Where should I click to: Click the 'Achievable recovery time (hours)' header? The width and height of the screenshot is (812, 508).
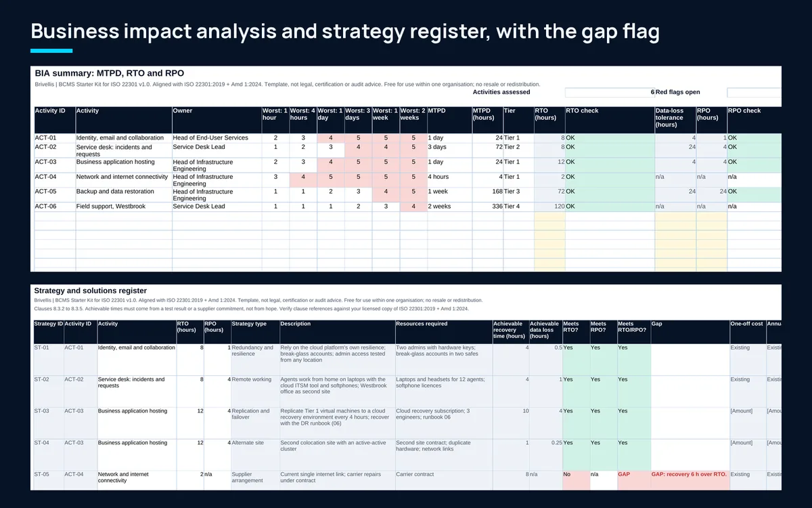pyautogui.click(x=511, y=331)
